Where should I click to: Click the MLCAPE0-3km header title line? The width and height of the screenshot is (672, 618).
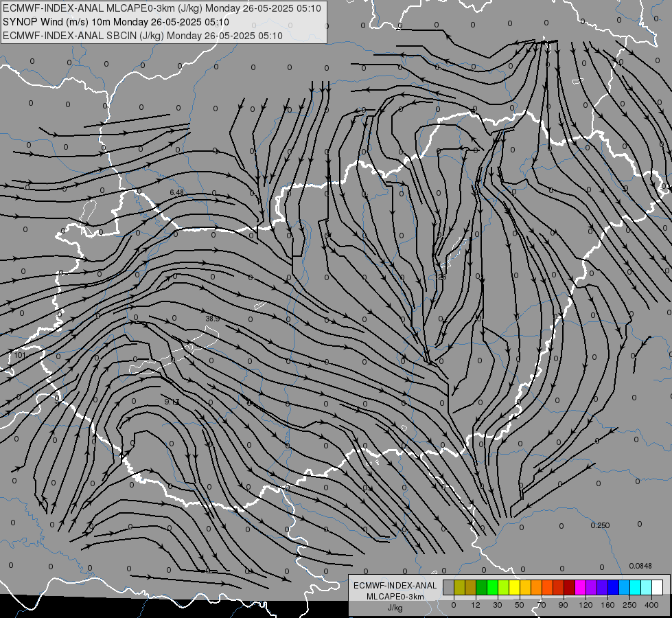click(162, 8)
